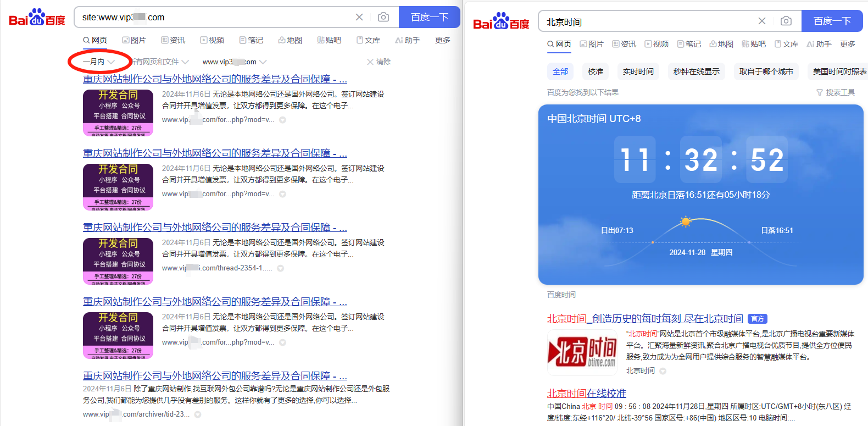868x426 pixels.
Task: Open image search camera in the left window
Action: [383, 17]
